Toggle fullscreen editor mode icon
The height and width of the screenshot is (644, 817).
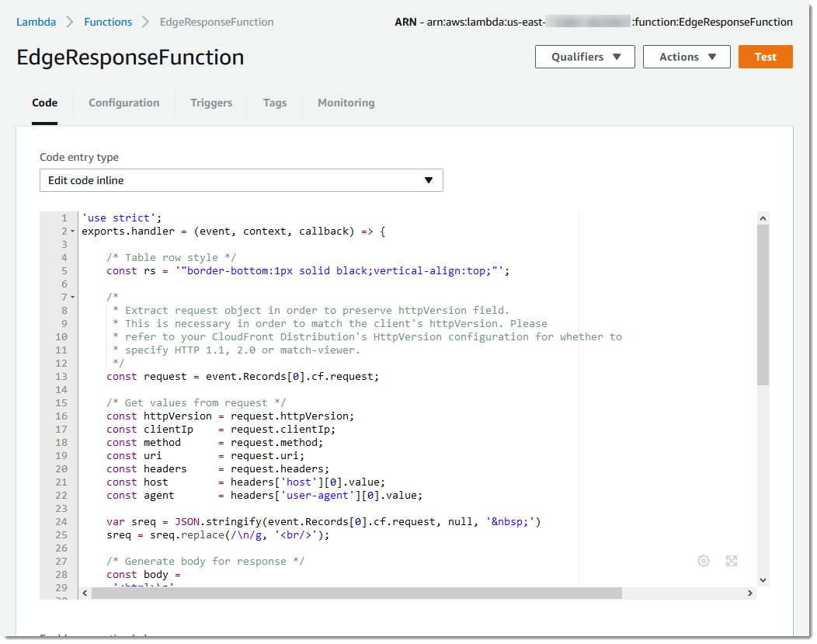click(732, 561)
